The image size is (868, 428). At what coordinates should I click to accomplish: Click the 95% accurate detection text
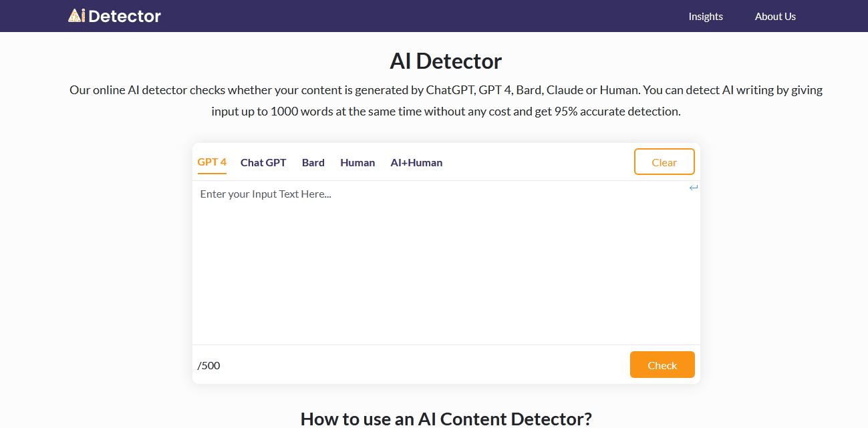(617, 112)
